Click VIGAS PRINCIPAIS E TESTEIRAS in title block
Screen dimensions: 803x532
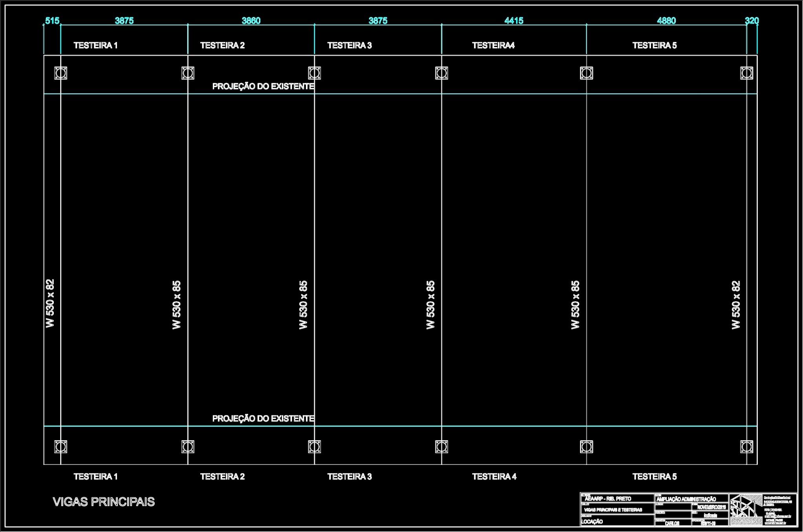click(x=613, y=510)
